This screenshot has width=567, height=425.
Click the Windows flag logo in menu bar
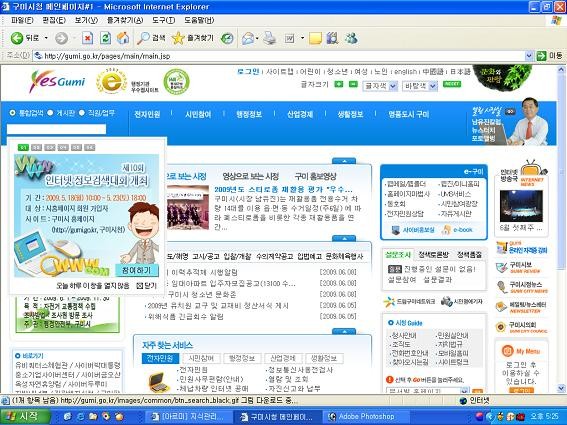click(x=557, y=20)
